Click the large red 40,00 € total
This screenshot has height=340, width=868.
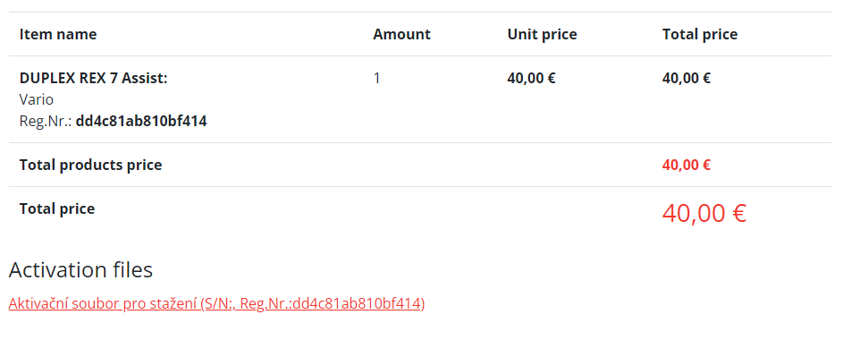coord(704,213)
